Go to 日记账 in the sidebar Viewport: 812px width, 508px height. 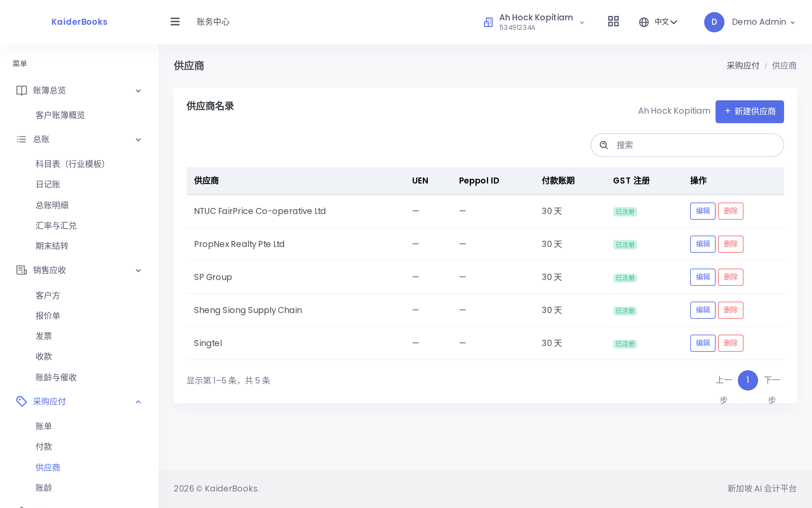(x=48, y=184)
